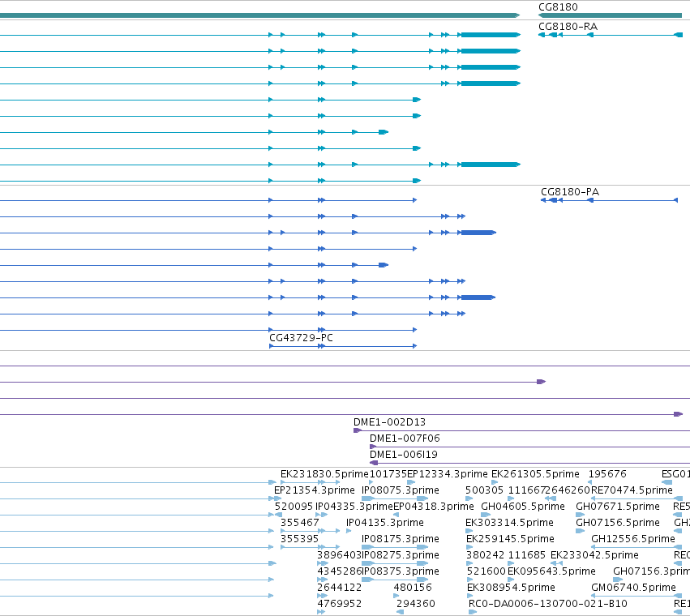Click the EP12334.3prime label
The image size is (690, 616).
click(447, 474)
